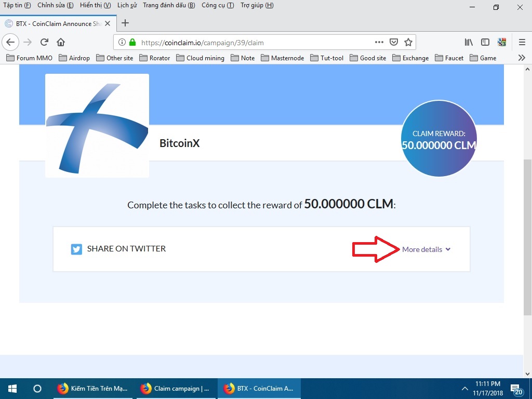
Task: Open Cloud mining bookmark folder
Action: coord(200,58)
